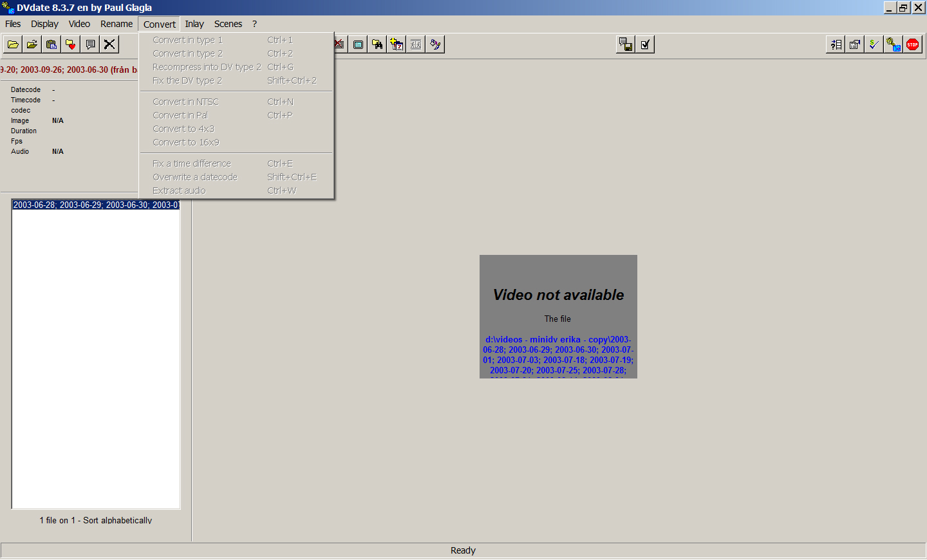Click the comment with floppy disk icon
The height and width of the screenshot is (560, 927).
[625, 44]
